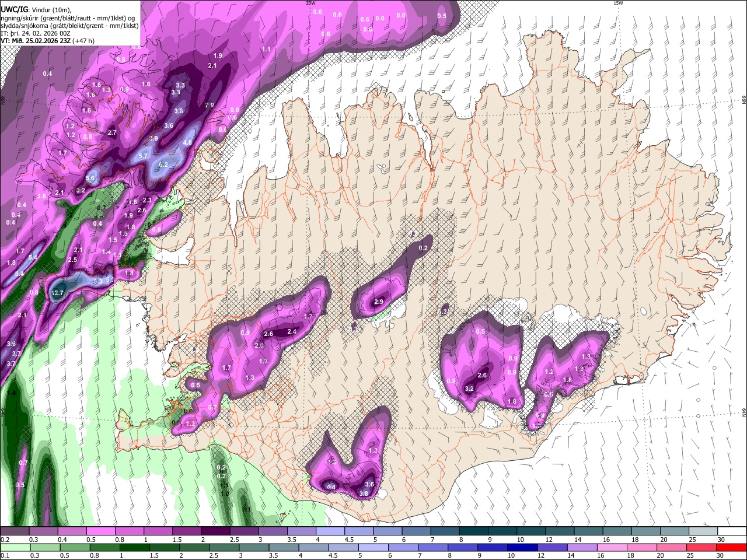Pick the snow legend swatch between 0.2 and 0.3
This screenshot has height=560, width=747.
point(15,531)
